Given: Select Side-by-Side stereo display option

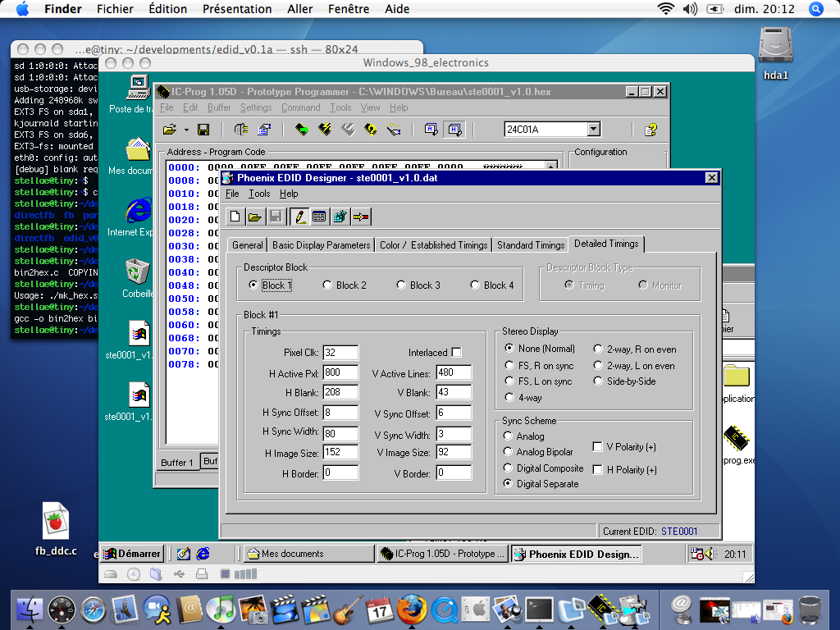Looking at the screenshot, I should [x=598, y=381].
